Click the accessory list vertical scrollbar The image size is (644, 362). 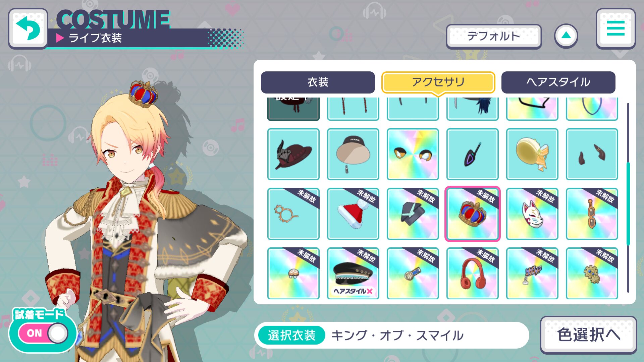628,198
